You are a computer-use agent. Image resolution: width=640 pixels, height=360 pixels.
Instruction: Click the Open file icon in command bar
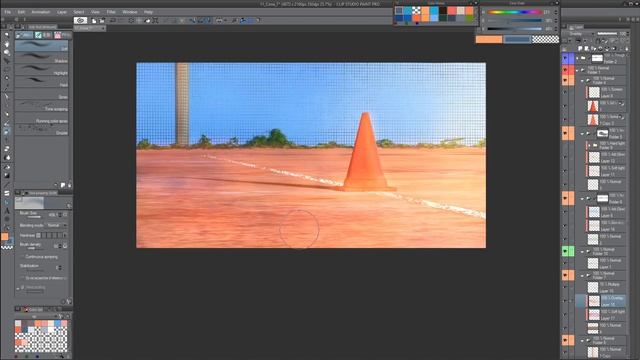click(102, 20)
